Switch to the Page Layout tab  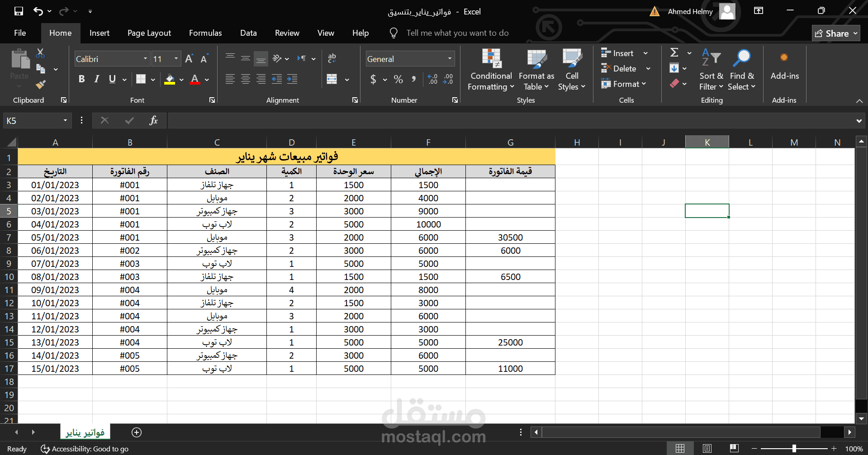pos(149,33)
